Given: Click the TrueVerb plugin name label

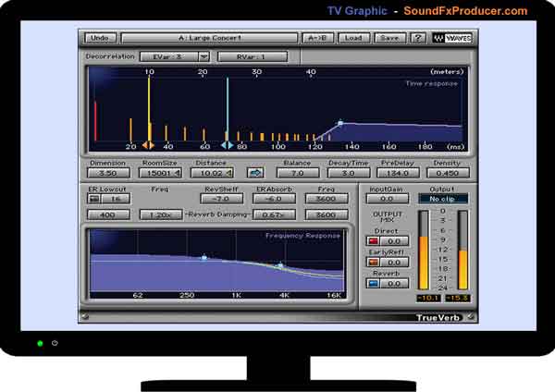Looking at the screenshot, I should tap(438, 318).
